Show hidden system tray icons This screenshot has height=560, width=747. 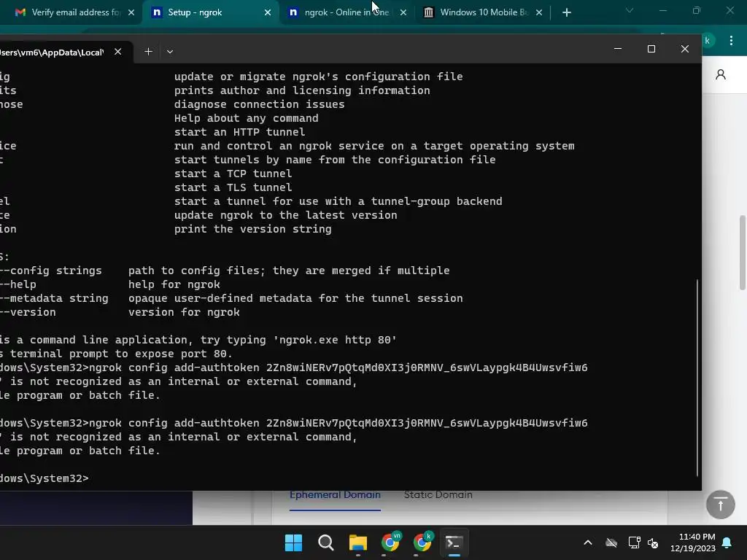(588, 542)
